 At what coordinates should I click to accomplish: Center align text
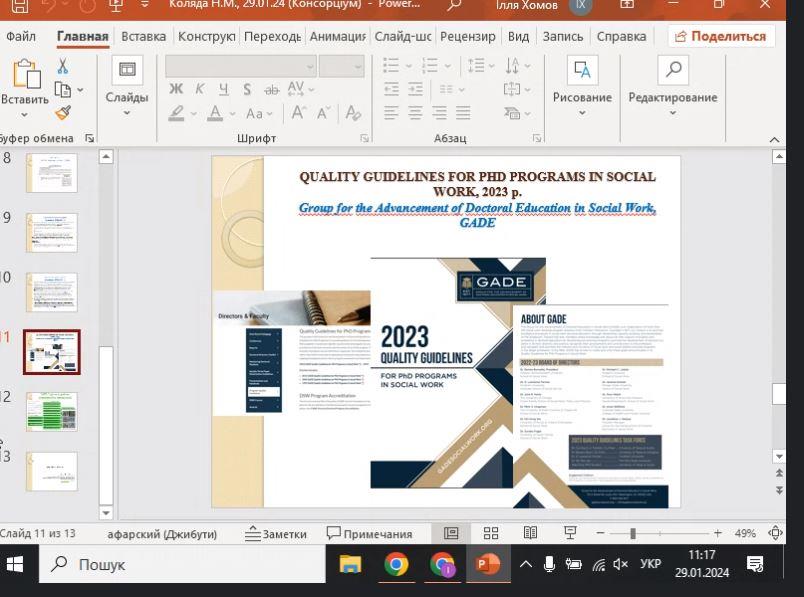pyautogui.click(x=415, y=113)
